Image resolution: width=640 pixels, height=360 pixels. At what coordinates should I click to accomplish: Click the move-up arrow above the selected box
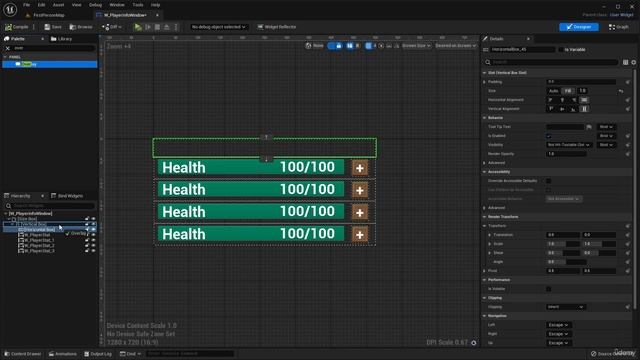pyautogui.click(x=266, y=137)
